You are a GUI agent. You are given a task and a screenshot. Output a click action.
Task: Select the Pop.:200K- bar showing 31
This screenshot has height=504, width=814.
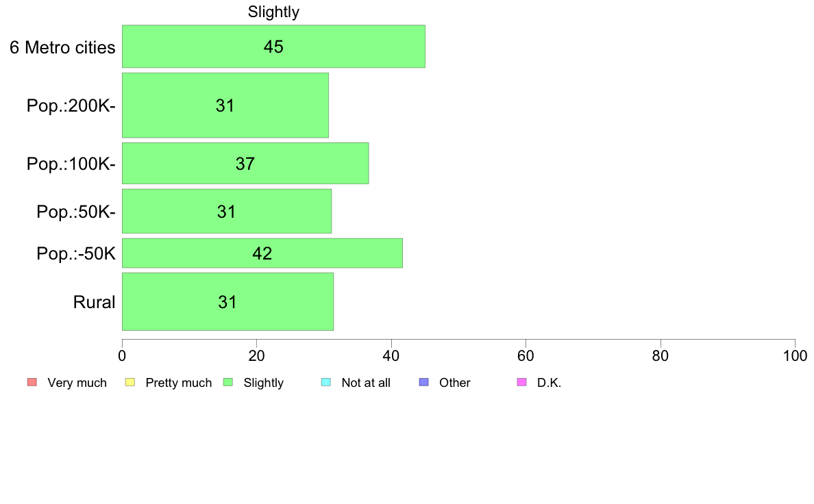click(x=225, y=105)
